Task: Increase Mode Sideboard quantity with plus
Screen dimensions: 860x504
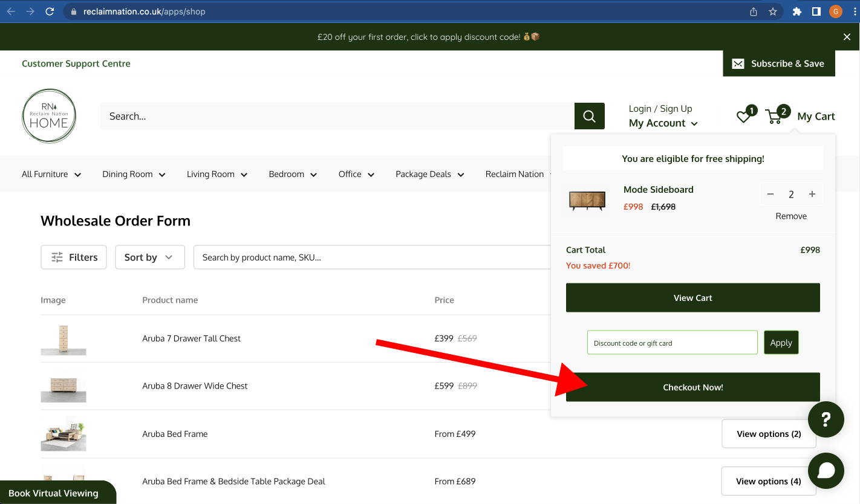Action: coord(812,194)
